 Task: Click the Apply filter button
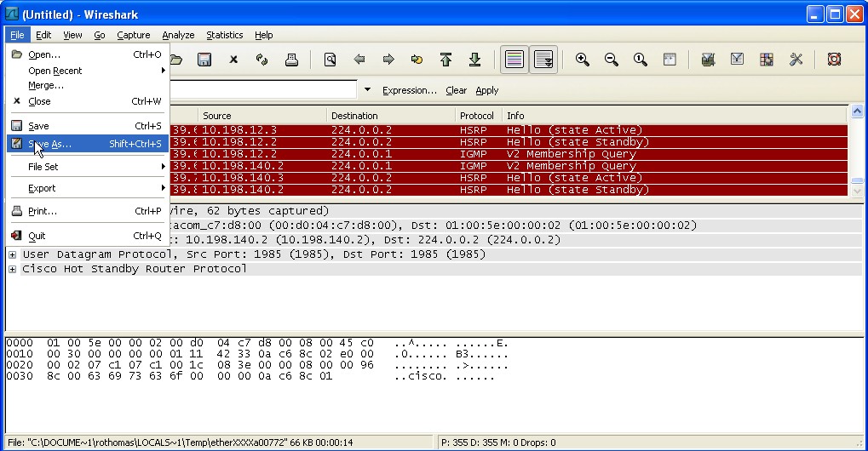tap(487, 90)
